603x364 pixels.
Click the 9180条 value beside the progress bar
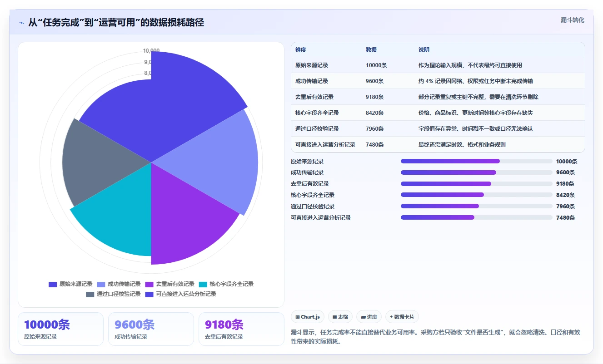click(x=565, y=184)
